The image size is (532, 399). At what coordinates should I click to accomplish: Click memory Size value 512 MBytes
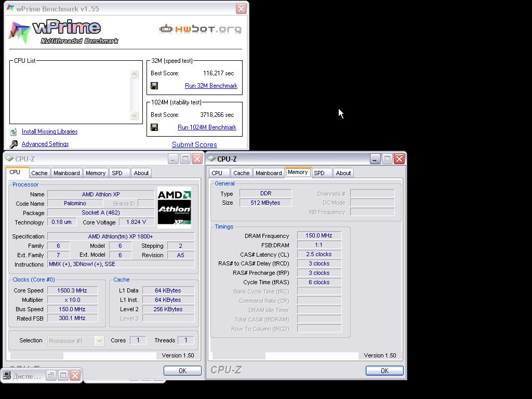(265, 203)
